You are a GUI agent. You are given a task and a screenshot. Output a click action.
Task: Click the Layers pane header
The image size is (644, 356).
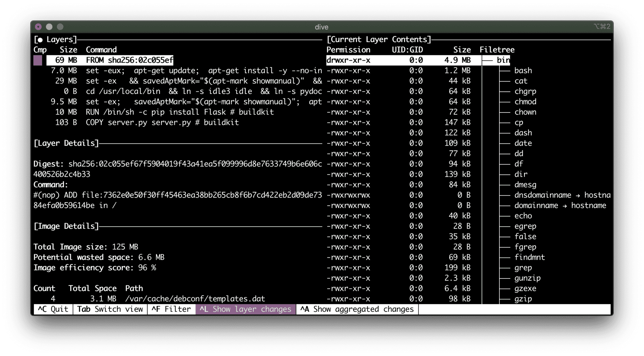(x=55, y=40)
